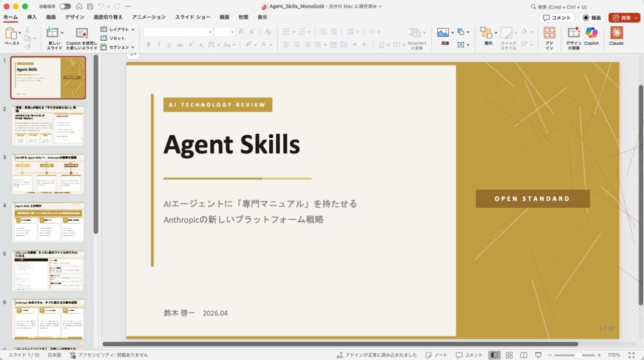Open Designer suggestions (デザインの提案)
The image size is (644, 360).
(574, 38)
